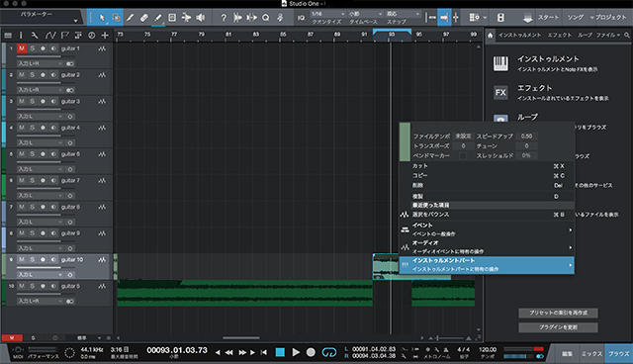Choose Cut from the context menu
The width and height of the screenshot is (633, 364).
coord(487,166)
